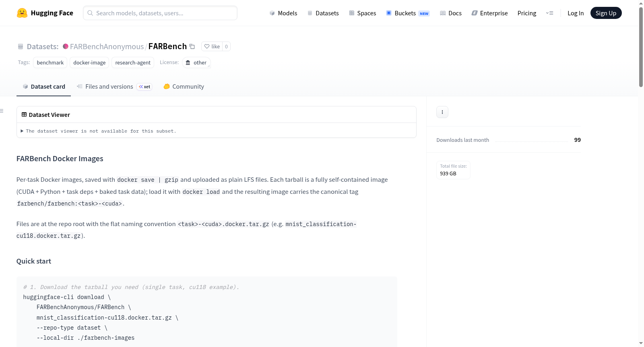The width and height of the screenshot is (644, 347).
Task: Click the huggingface-cli download code line
Action: click(x=67, y=297)
